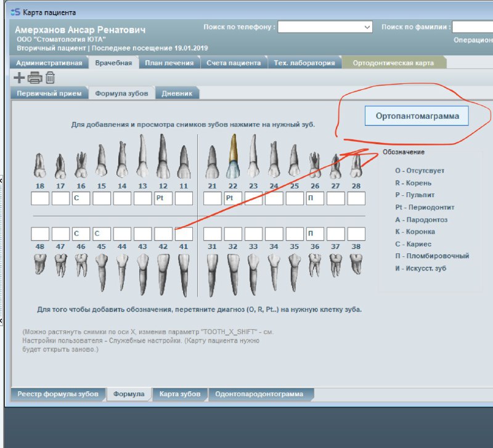Switch to План лечения tab

(169, 63)
